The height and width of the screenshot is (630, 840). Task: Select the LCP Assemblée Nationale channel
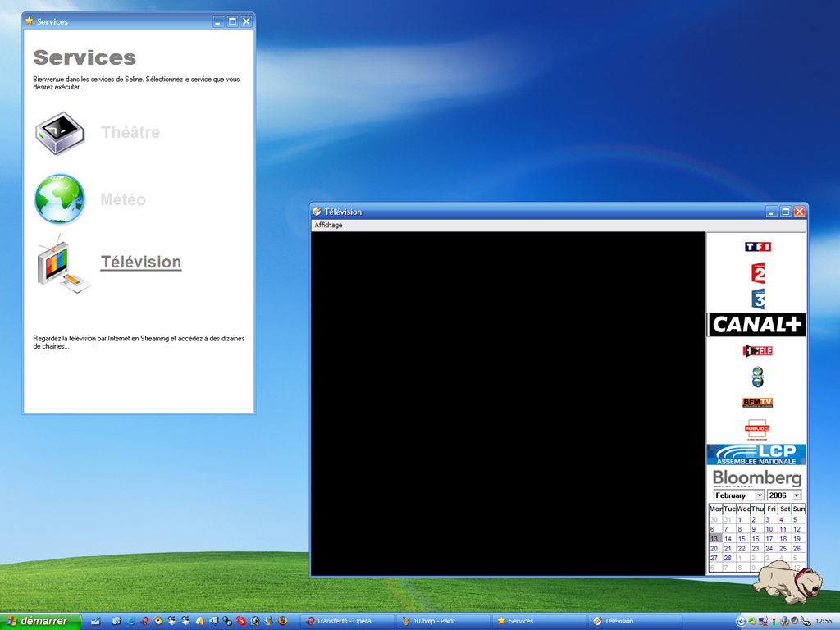(x=756, y=454)
